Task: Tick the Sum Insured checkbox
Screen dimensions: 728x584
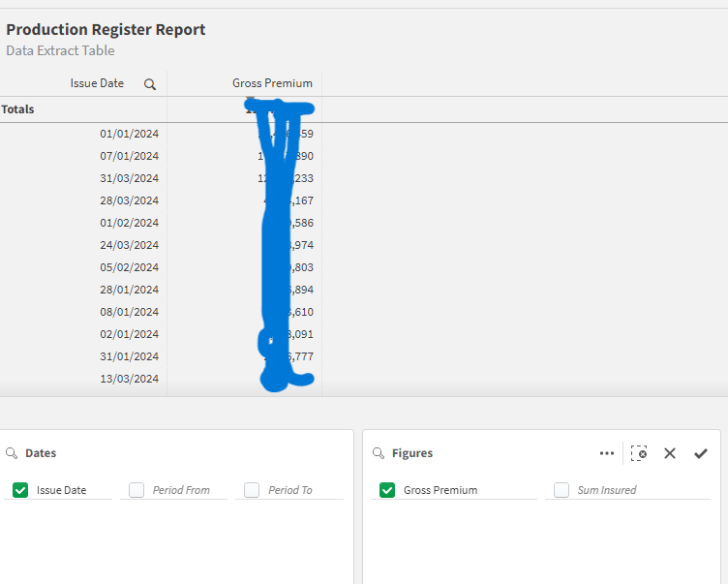Action: pyautogui.click(x=561, y=490)
